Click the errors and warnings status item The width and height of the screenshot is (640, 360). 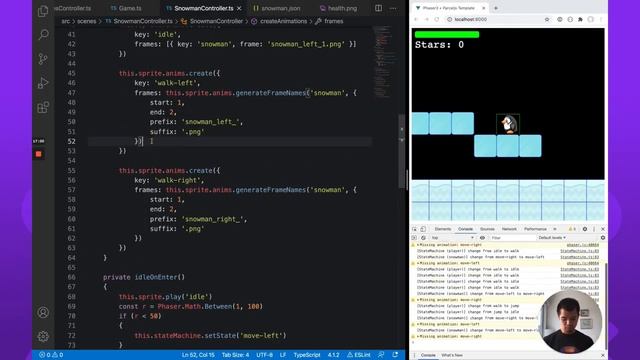pos(51,355)
